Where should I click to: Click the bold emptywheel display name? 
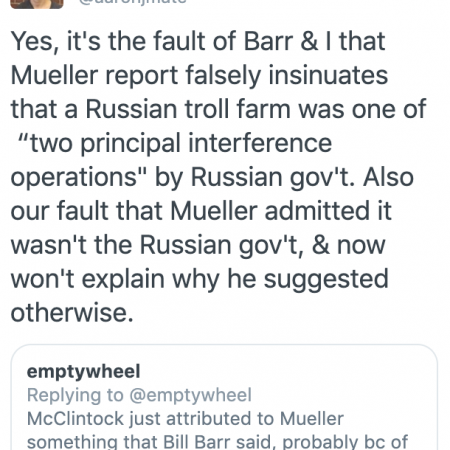(83, 372)
